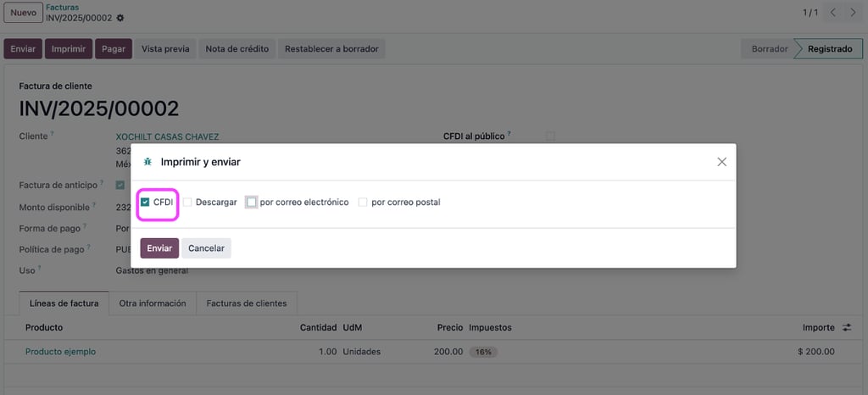Screen dimensions: 868x395
Task: Click the help mark next to Cliente
Action: [52, 135]
